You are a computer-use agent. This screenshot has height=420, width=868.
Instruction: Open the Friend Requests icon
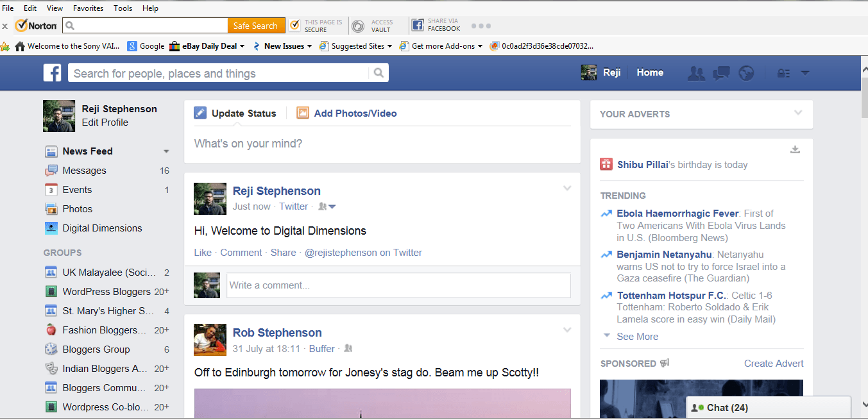[696, 73]
